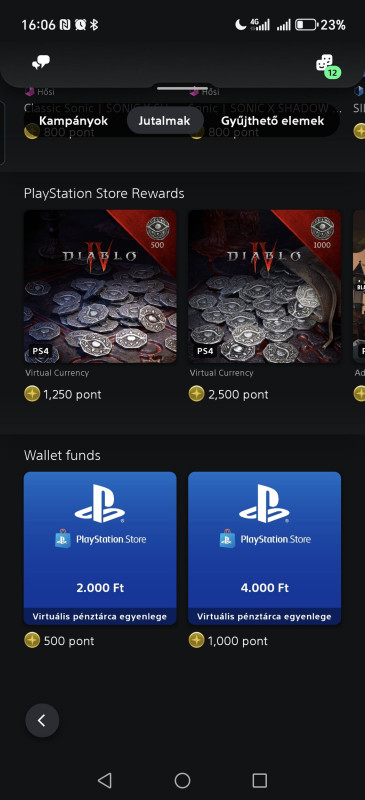Open the Diablo IV 1000 platinum reward
Image resolution: width=365 pixels, height=800 pixels.
pos(264,286)
